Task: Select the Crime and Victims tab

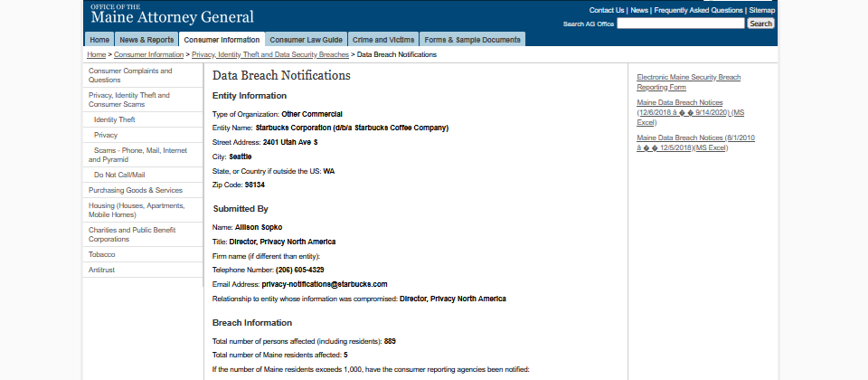Action: [x=383, y=40]
